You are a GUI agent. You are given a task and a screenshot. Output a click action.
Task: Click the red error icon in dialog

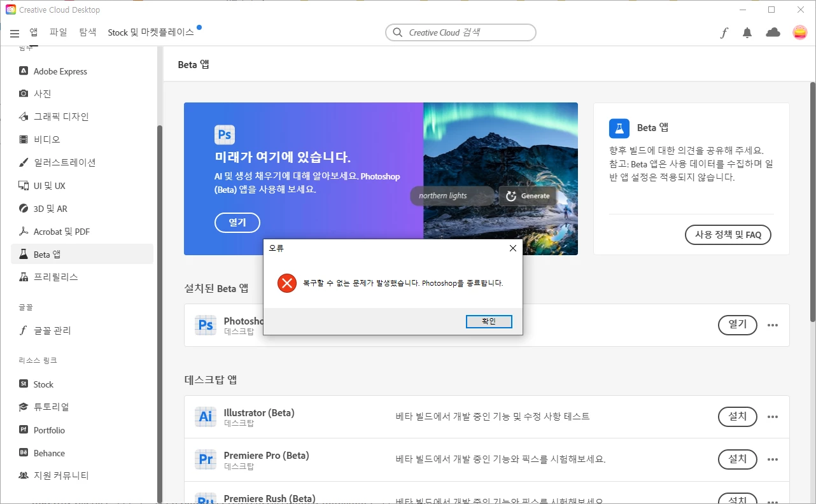287,283
